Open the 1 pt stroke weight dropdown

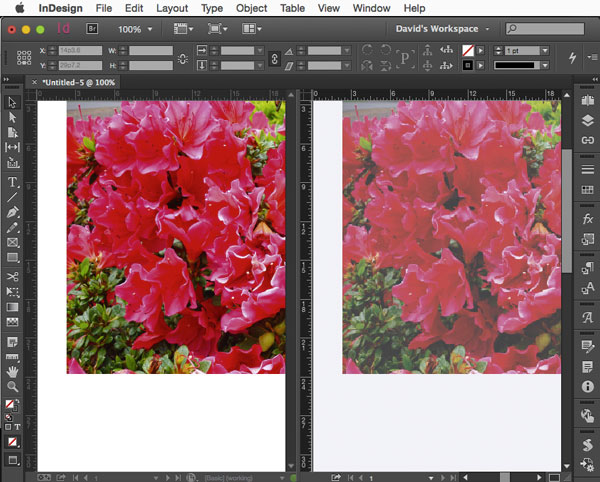click(525, 50)
